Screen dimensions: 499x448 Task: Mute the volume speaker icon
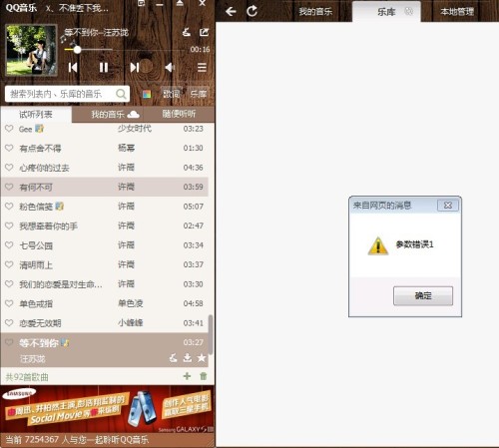[x=170, y=68]
